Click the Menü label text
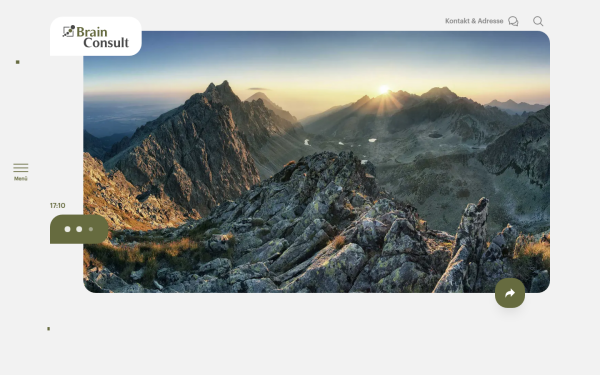600x375 pixels. (x=21, y=179)
